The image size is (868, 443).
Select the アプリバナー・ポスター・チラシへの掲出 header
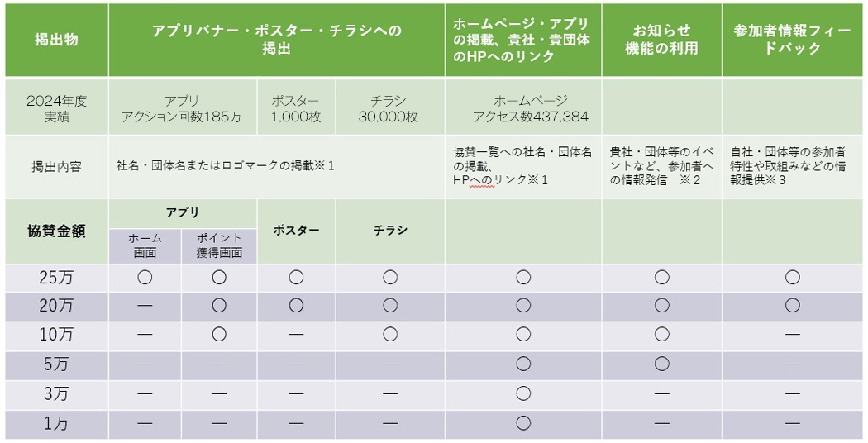coord(276,40)
